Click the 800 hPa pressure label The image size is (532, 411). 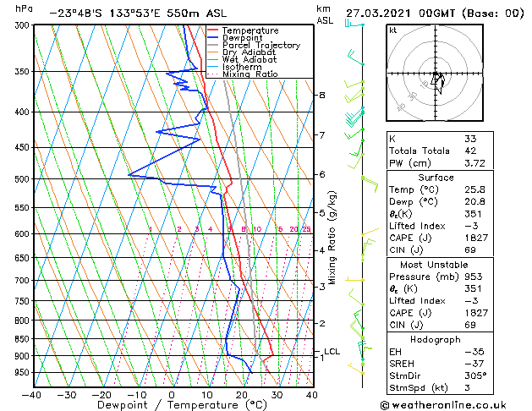coord(24,321)
